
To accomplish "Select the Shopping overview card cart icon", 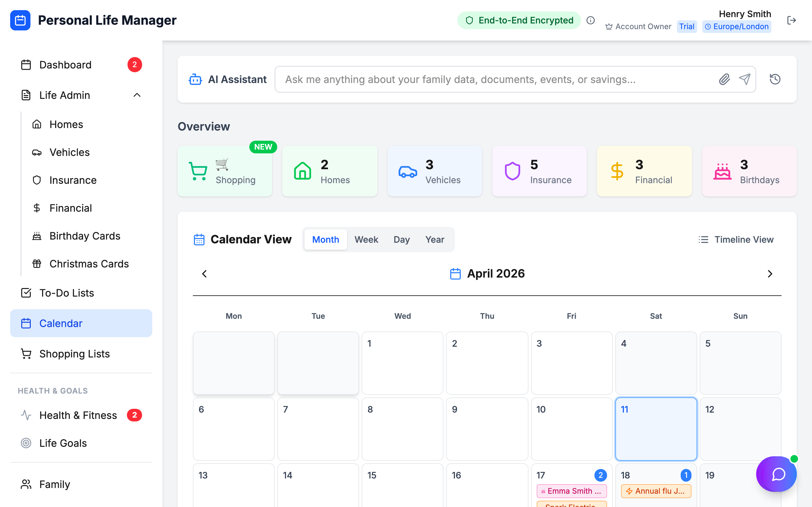I will click(x=199, y=170).
